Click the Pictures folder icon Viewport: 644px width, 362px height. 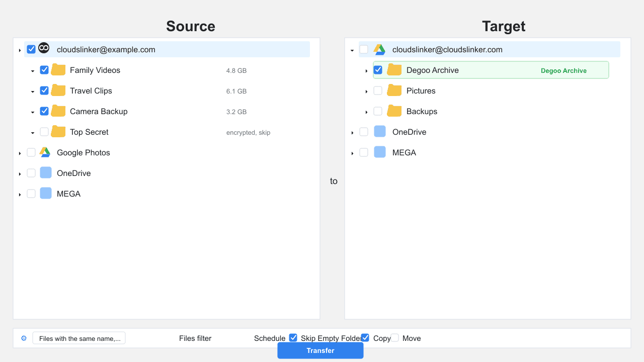click(394, 90)
